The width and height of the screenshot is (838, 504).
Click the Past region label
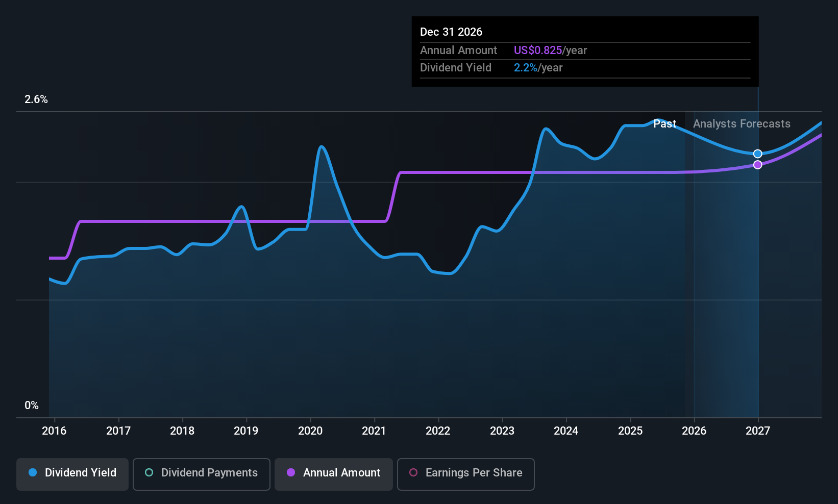(x=664, y=124)
